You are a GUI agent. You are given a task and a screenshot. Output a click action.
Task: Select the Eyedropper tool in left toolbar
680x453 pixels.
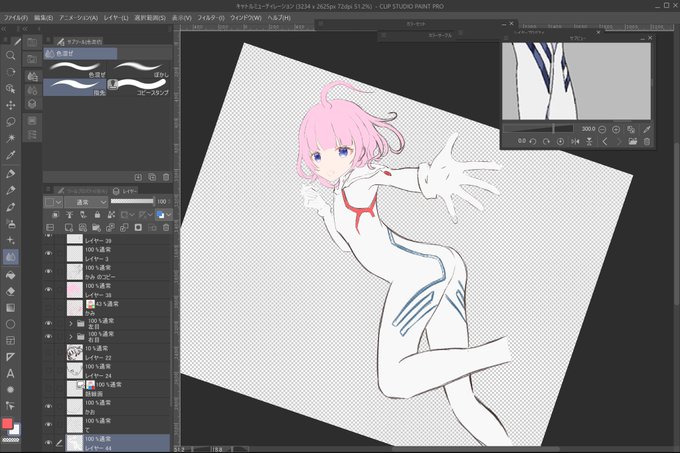[x=10, y=155]
